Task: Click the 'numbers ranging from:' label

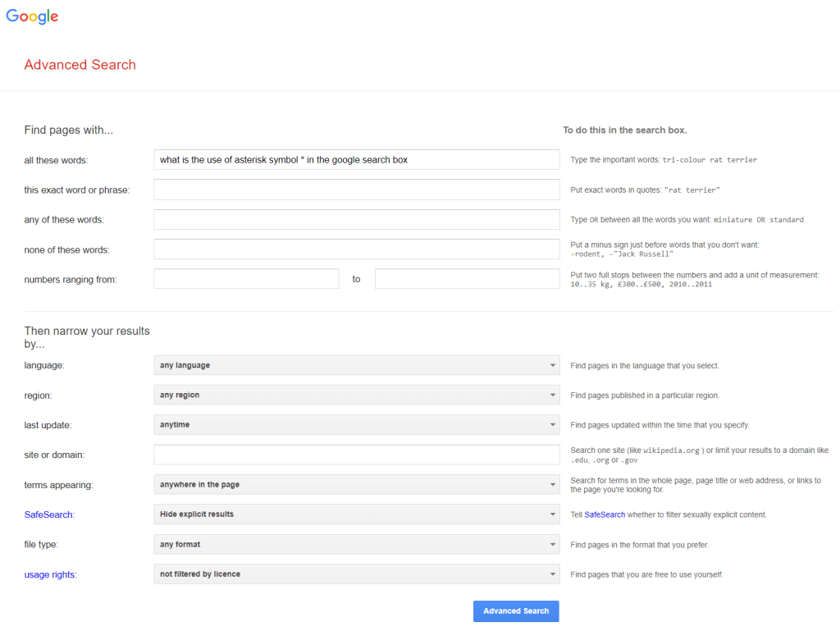Action: tap(71, 280)
